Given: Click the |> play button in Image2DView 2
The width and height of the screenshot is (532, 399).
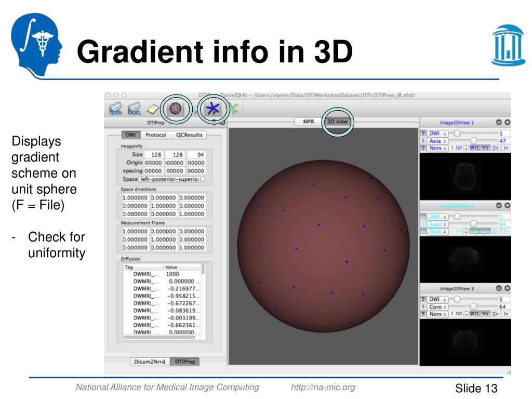Looking at the screenshot, I should [506, 231].
